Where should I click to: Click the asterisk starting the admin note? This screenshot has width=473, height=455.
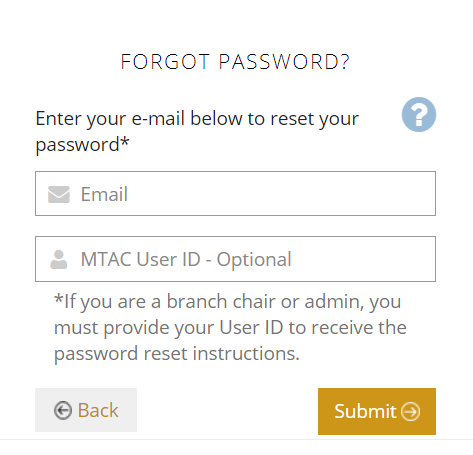click(59, 299)
